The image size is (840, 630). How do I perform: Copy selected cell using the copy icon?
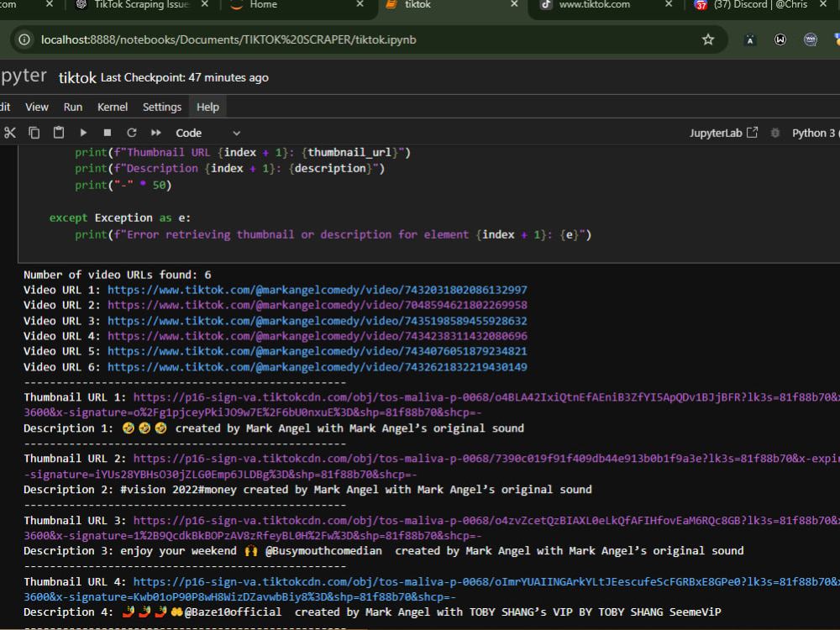coord(34,133)
